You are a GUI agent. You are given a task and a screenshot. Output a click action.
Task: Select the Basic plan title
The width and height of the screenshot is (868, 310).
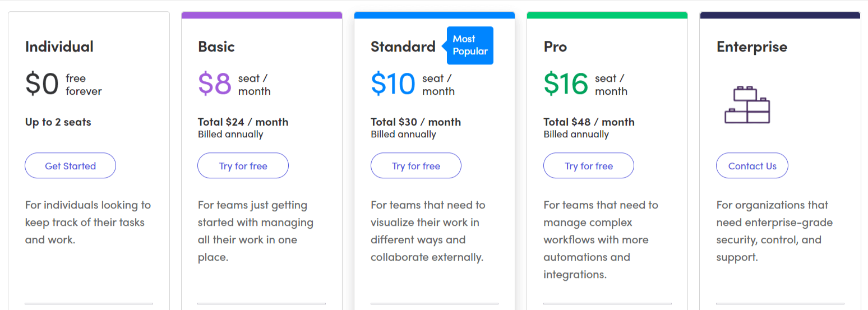[x=216, y=47]
